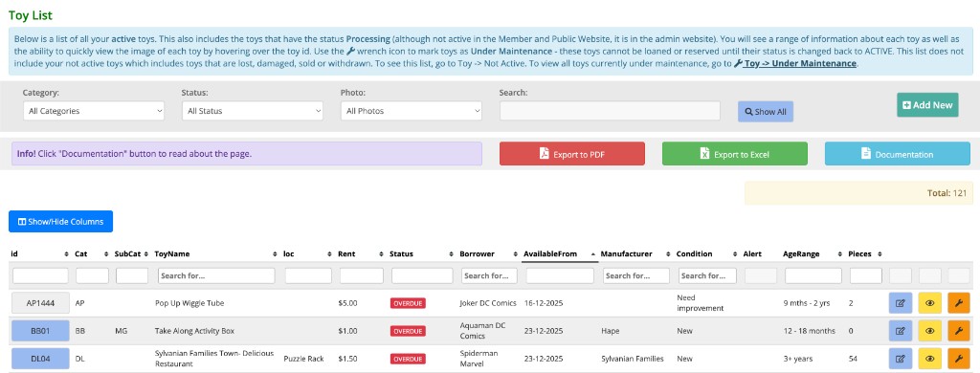This screenshot has height=373, width=980.
Task: Click 'Sylvanian Families Town- Delicious Restaurant' name
Action: tap(214, 358)
